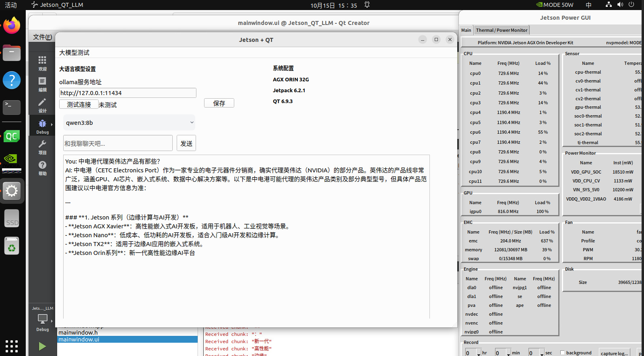Open the Trash dock icon
Viewport: 644px width, 356px height.
pyautogui.click(x=12, y=246)
